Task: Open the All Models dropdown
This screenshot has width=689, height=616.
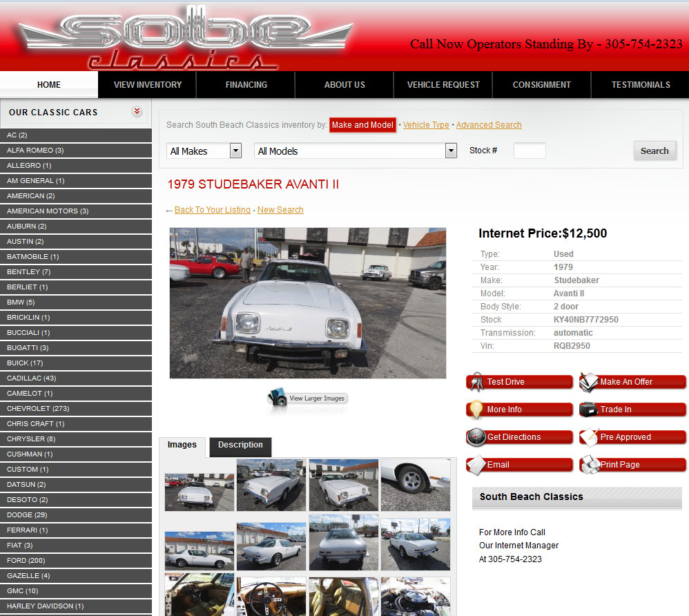Action: pos(451,151)
